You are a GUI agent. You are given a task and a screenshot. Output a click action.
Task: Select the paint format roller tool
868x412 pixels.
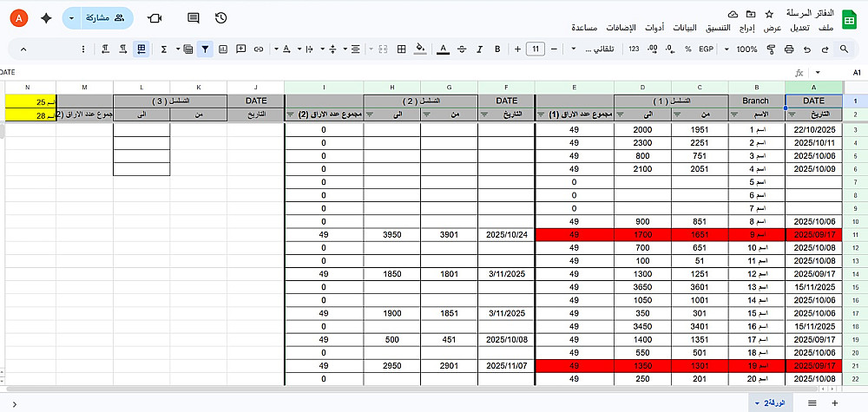tap(771, 49)
